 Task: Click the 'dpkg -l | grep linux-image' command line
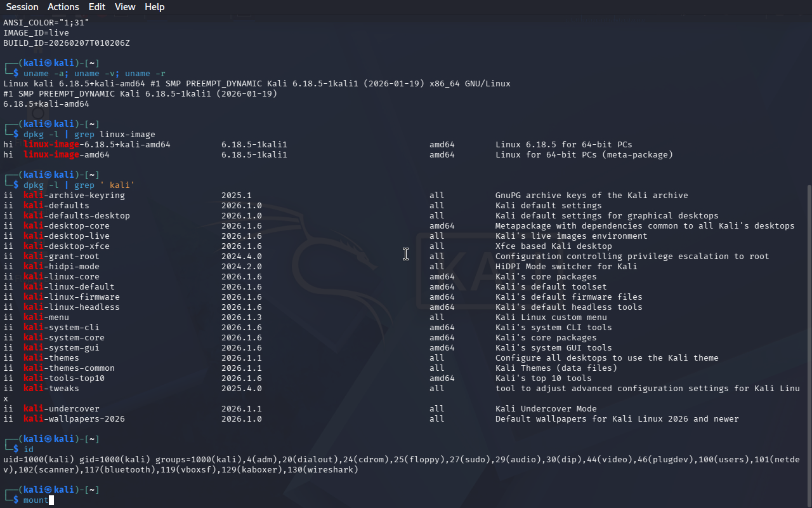click(x=89, y=135)
